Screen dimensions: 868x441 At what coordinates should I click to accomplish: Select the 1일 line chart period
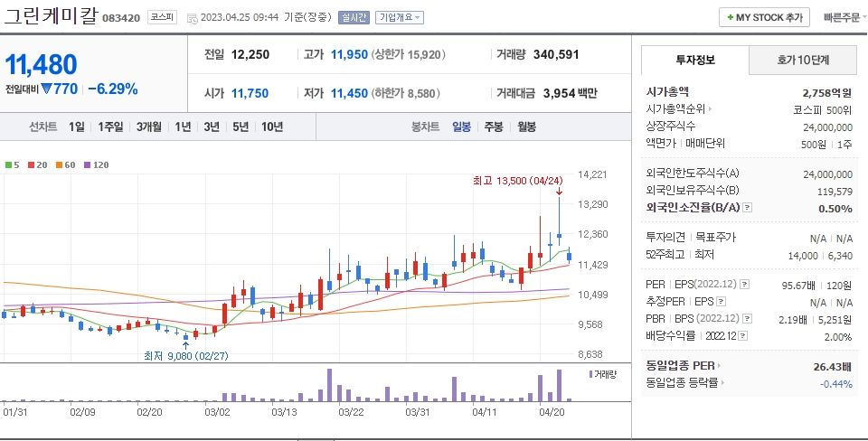pyautogui.click(x=77, y=127)
